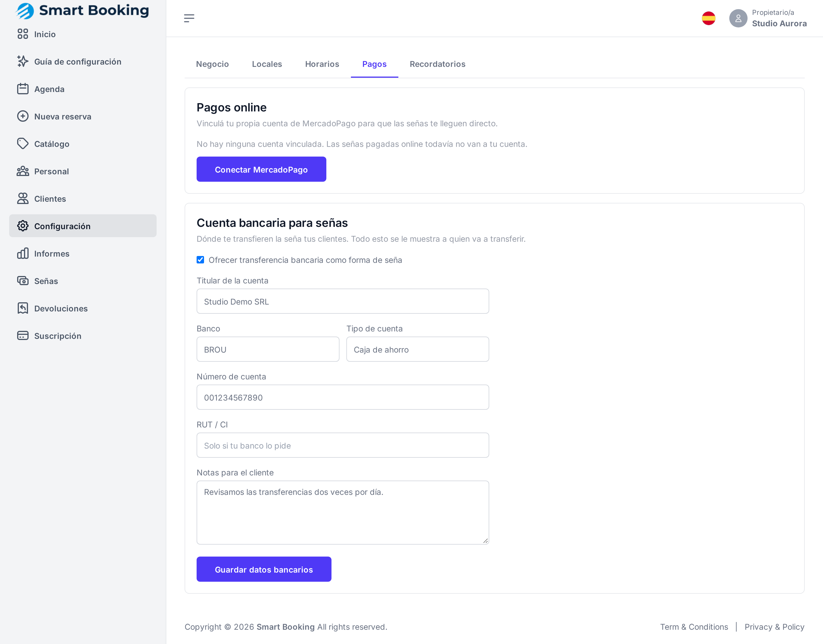Viewport: 823px width, 644px height.
Task: Click the Catálogo tag icon
Action: tap(23, 144)
